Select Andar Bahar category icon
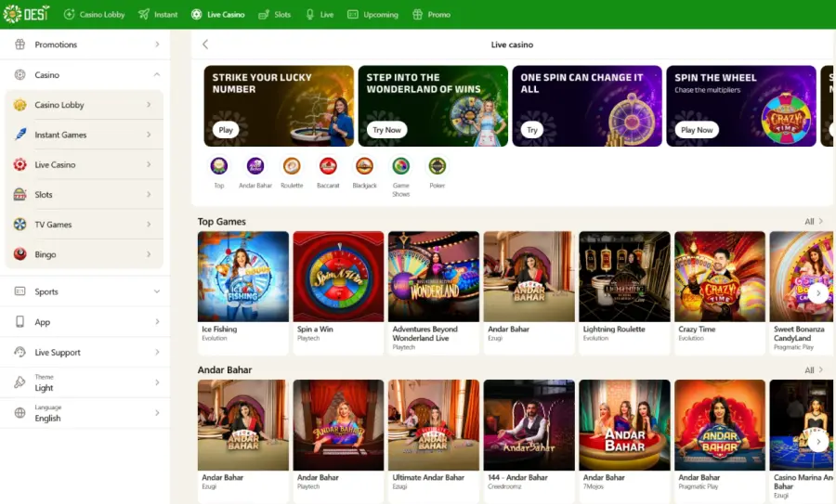This screenshot has width=836, height=504. click(255, 166)
